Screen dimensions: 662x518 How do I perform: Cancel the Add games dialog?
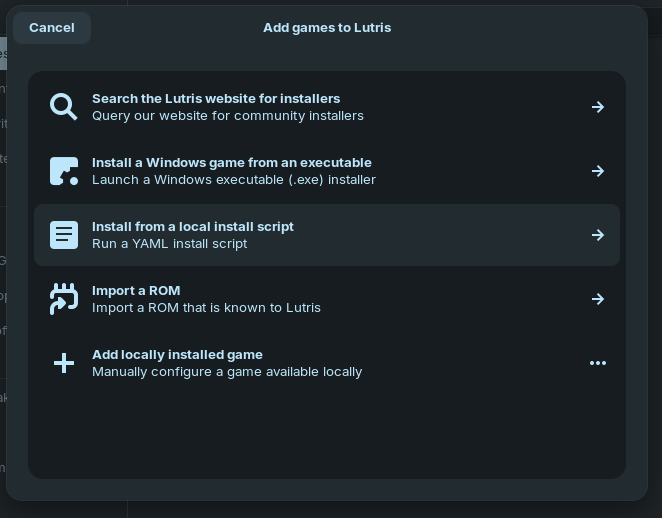click(x=52, y=28)
